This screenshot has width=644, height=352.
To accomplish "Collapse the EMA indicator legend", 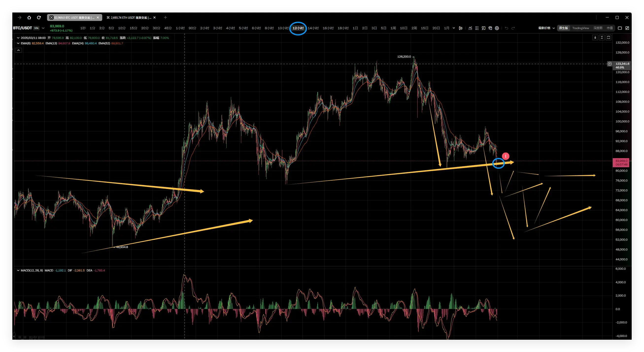I will coord(18,43).
